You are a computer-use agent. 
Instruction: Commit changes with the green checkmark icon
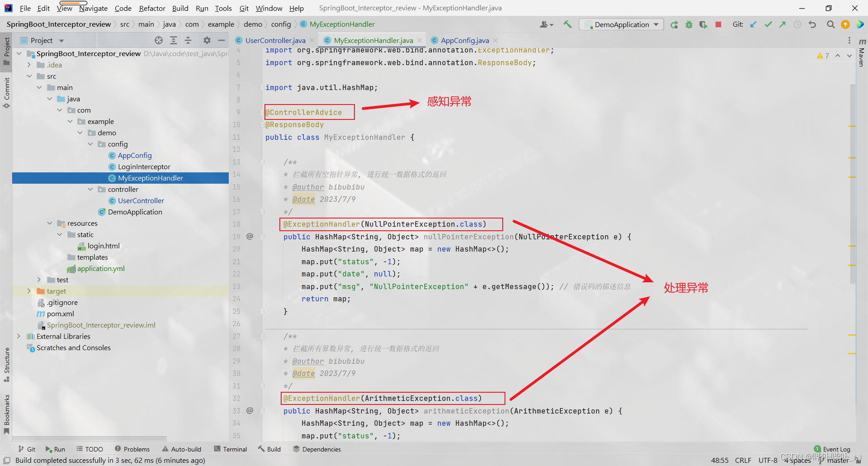click(768, 24)
